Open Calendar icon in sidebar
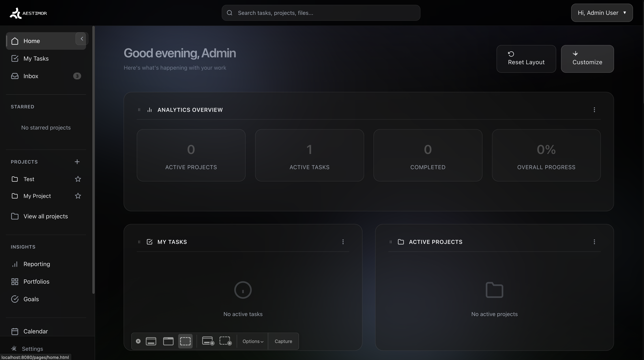 tap(15, 331)
